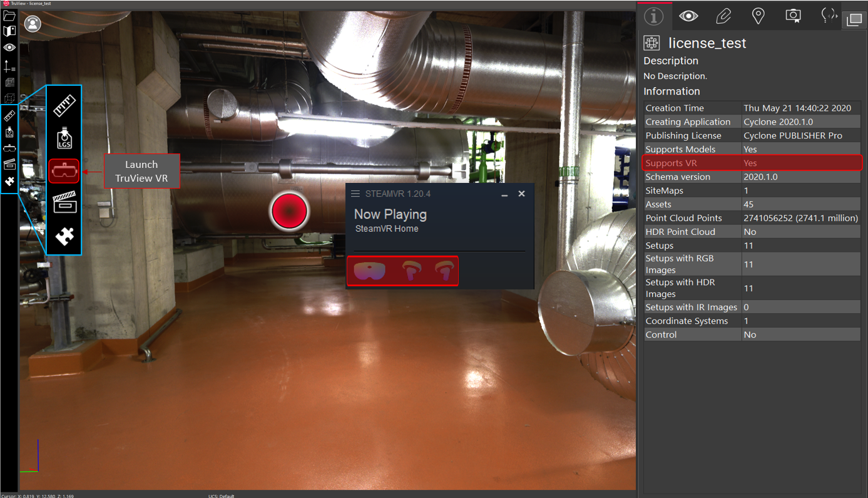Click the VR headset icon in SteamVR
868x498 pixels.
(x=369, y=271)
